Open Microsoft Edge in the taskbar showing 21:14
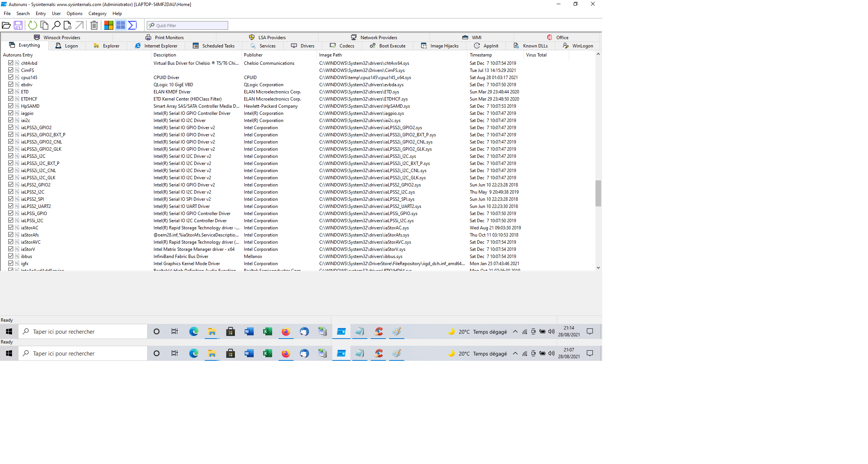 [193, 331]
